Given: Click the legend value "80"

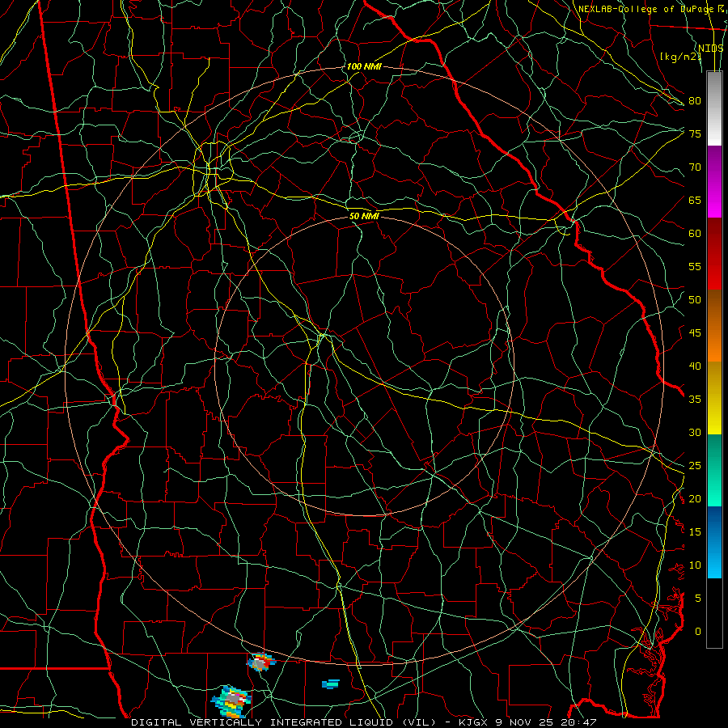Looking at the screenshot, I should tap(695, 101).
